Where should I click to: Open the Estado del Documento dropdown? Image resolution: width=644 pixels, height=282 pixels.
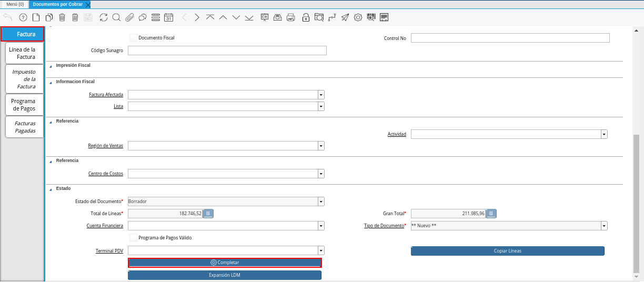click(321, 202)
